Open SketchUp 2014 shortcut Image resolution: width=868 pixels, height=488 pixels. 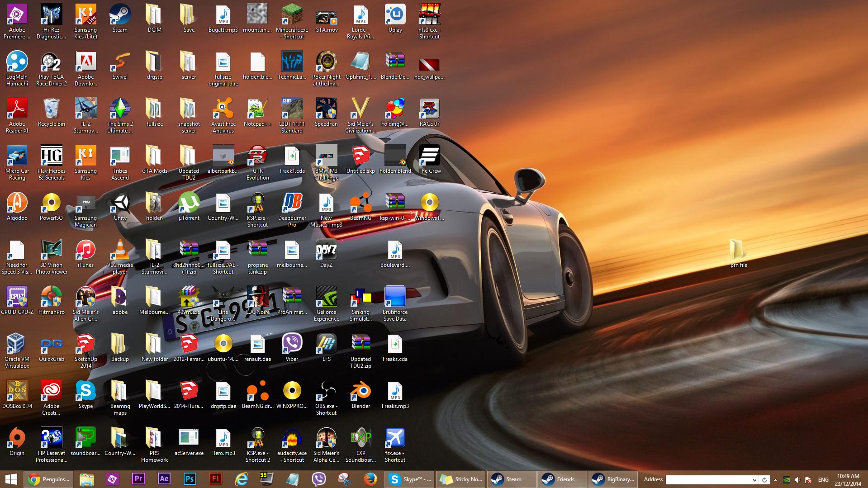(85, 350)
